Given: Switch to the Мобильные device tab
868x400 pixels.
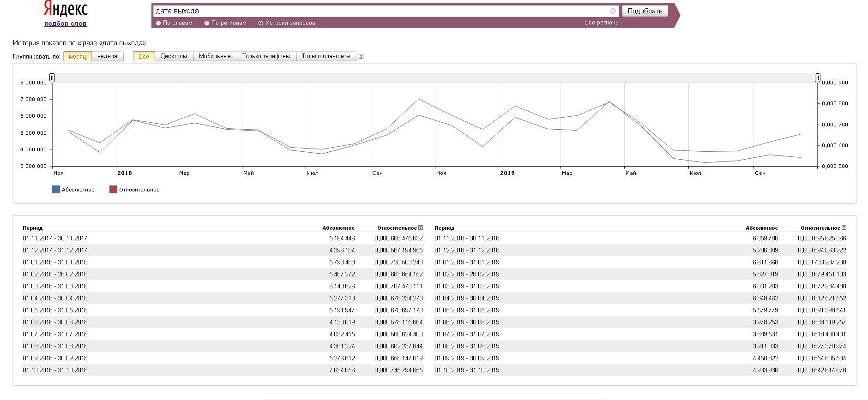Looking at the screenshot, I should tap(215, 56).
